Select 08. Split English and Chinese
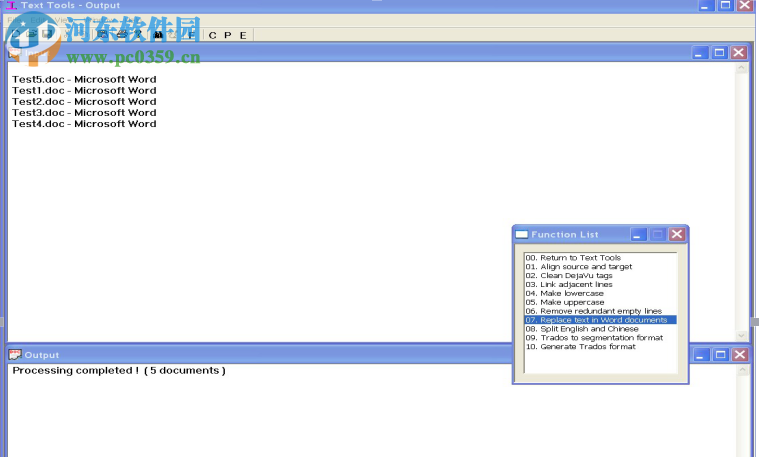This screenshot has width=759, height=457. [600, 329]
